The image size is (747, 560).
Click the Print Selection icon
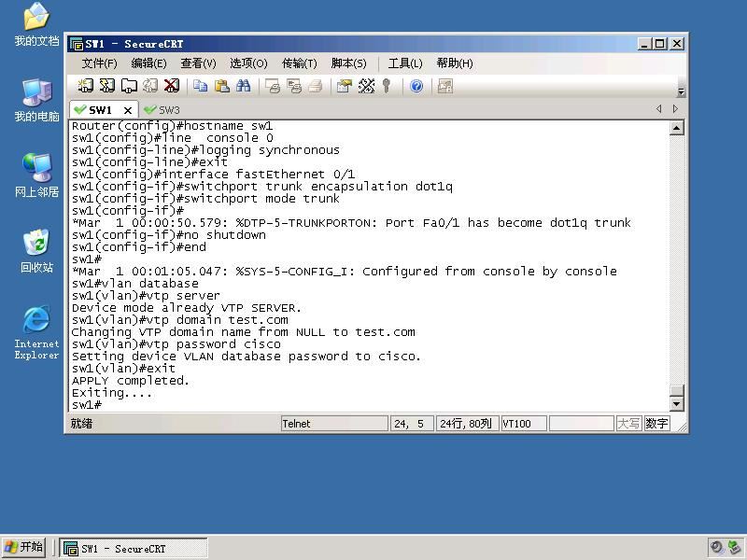(294, 86)
